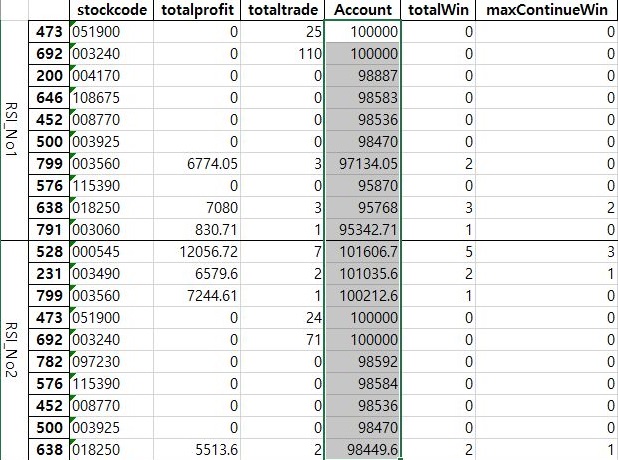
Task: Select Account value 95342.71
Action: (x=363, y=229)
